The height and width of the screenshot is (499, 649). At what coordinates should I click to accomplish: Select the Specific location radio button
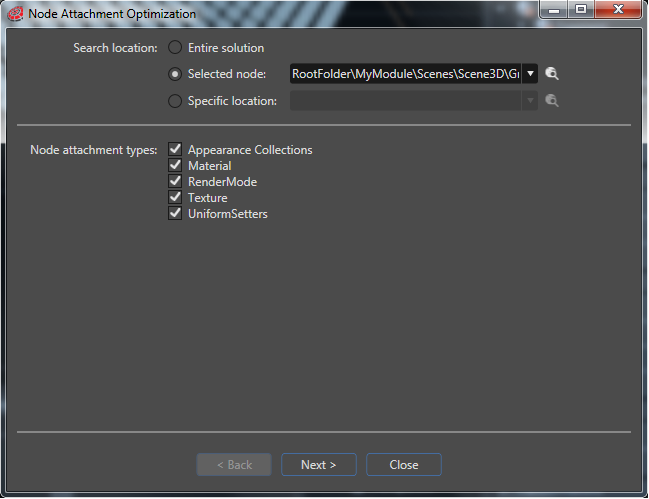[x=175, y=101]
